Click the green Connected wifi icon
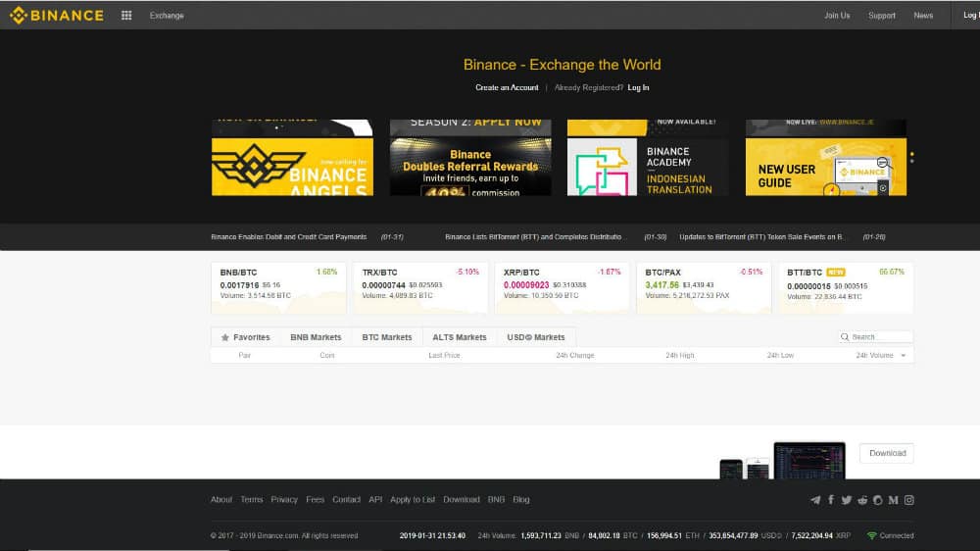 click(x=872, y=535)
